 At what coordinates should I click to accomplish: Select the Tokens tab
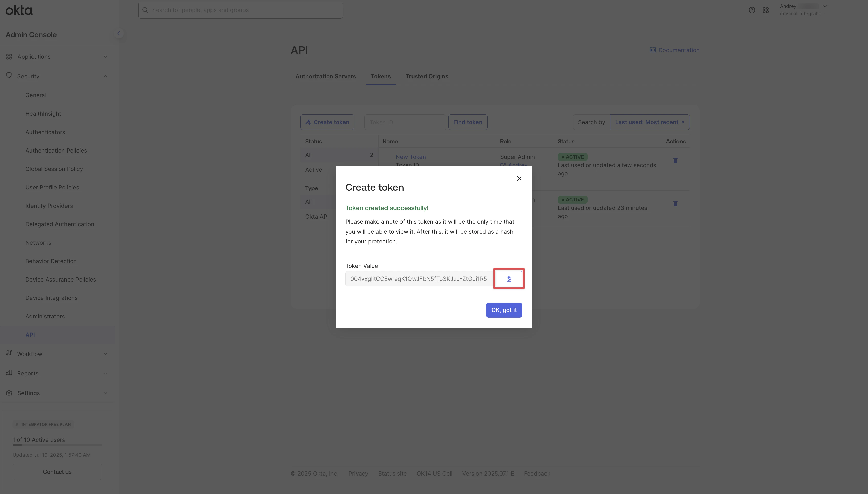tap(381, 76)
